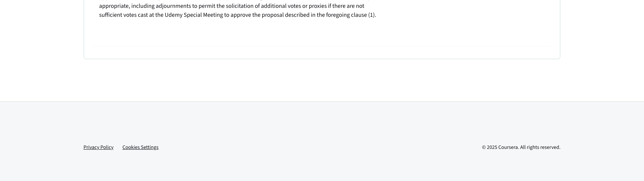Click the word "adjournments" in the paragraph

tap(173, 6)
